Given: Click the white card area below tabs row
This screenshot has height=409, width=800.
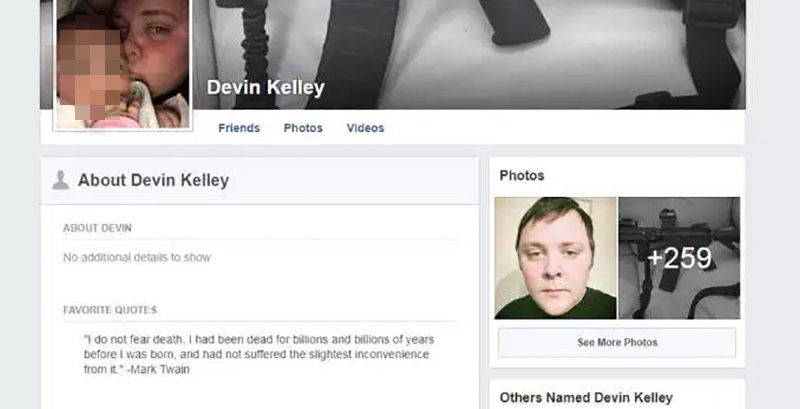Looking at the screenshot, I should 561,128.
